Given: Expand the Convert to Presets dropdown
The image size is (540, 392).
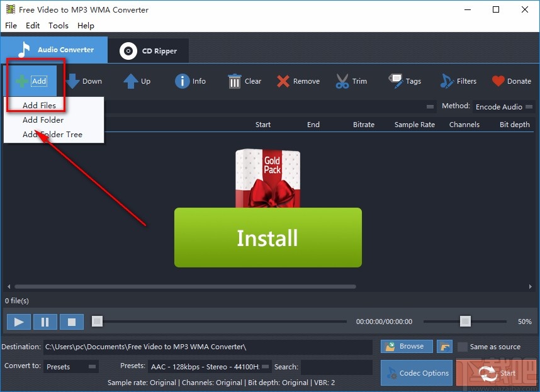Looking at the screenshot, I should click(71, 367).
